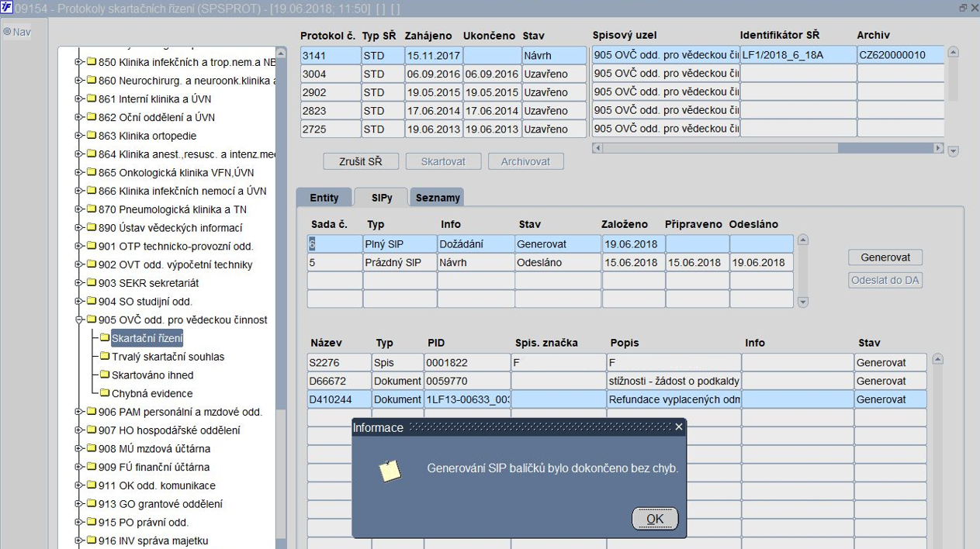This screenshot has height=549, width=980.
Task: Select protocol number 3004 cell
Action: click(x=331, y=74)
